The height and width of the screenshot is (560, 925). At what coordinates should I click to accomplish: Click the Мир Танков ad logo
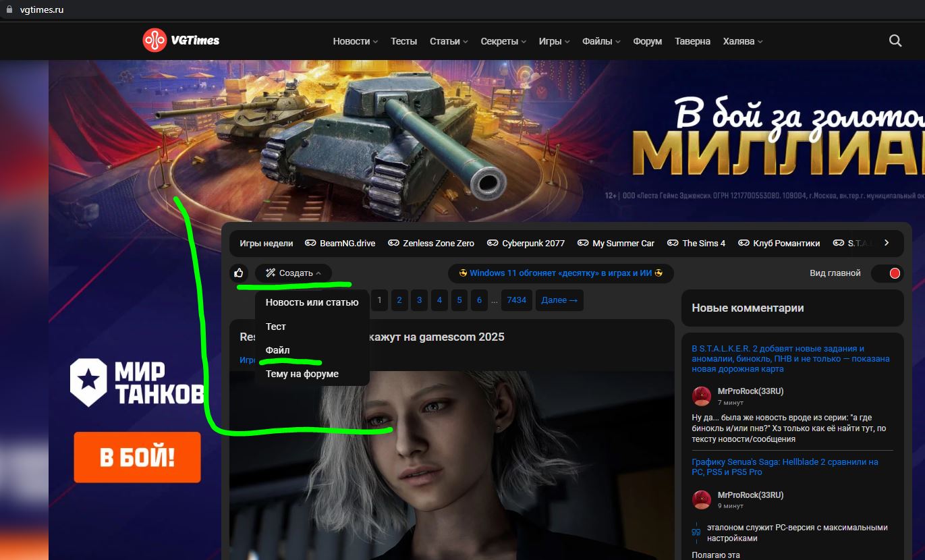[x=136, y=383]
